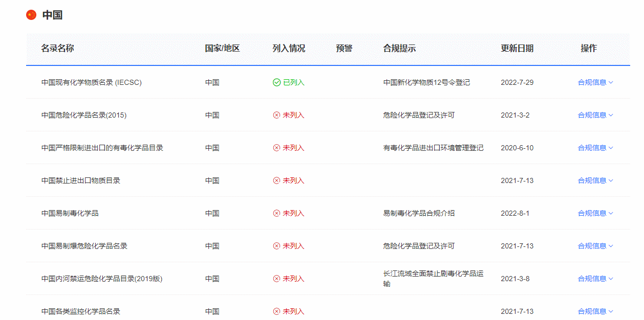Viewport: 644px width, 320px height.
Task: Click red 未列入 icon for 中国易制爆危险化学品名录
Action: (x=276, y=246)
